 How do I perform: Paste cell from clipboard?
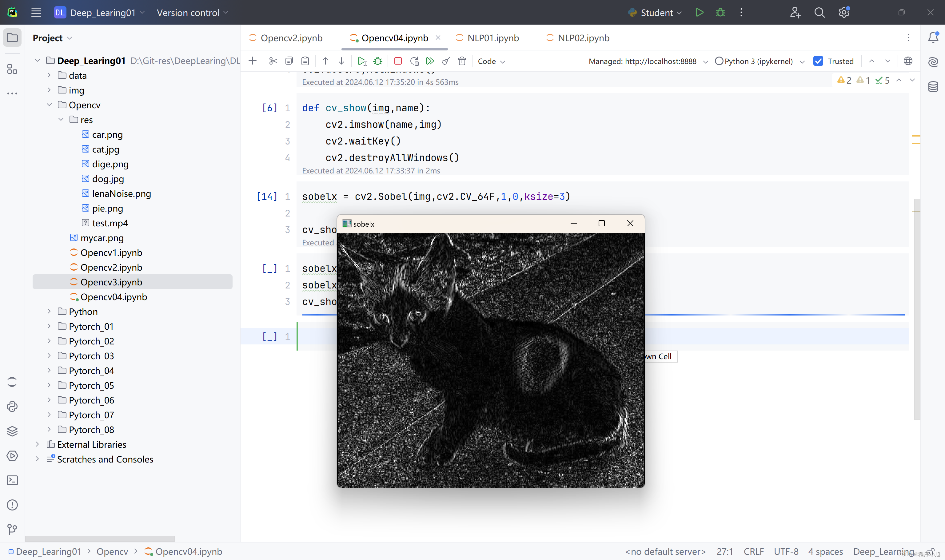pos(305,61)
